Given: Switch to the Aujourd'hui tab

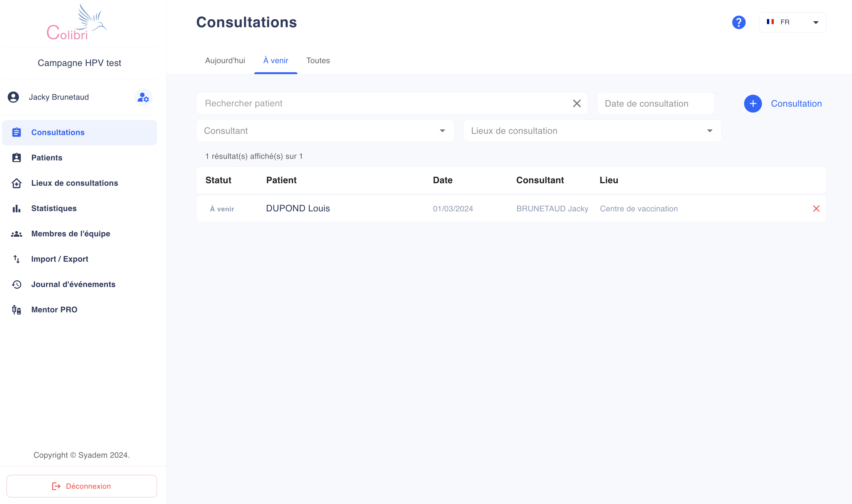Looking at the screenshot, I should click(225, 60).
